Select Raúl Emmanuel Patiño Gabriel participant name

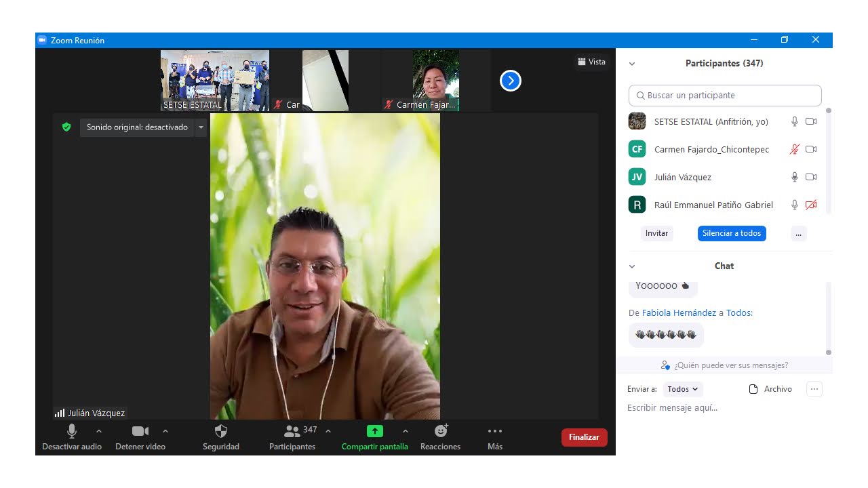click(x=713, y=205)
